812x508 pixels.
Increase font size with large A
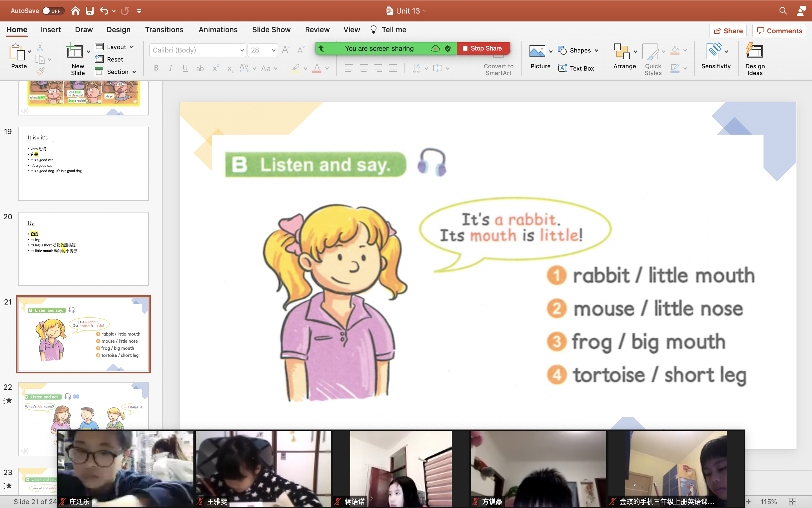pos(286,50)
